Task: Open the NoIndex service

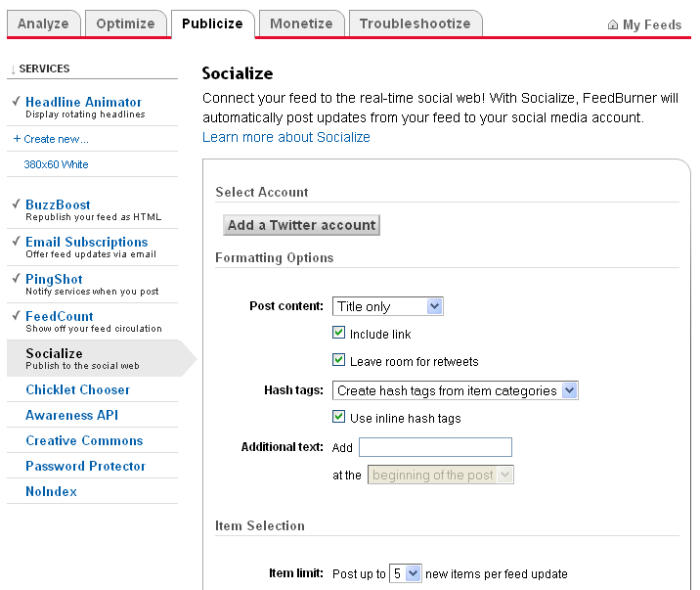Action: (52, 492)
